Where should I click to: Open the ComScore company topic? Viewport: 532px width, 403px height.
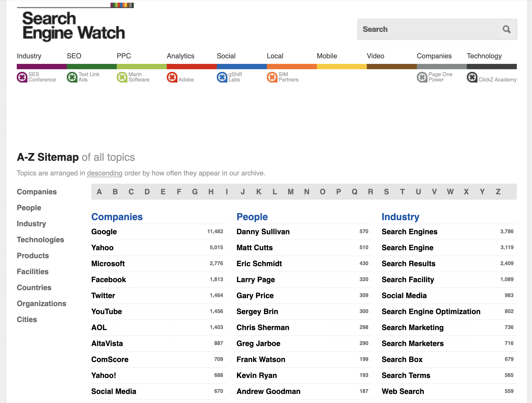point(110,359)
